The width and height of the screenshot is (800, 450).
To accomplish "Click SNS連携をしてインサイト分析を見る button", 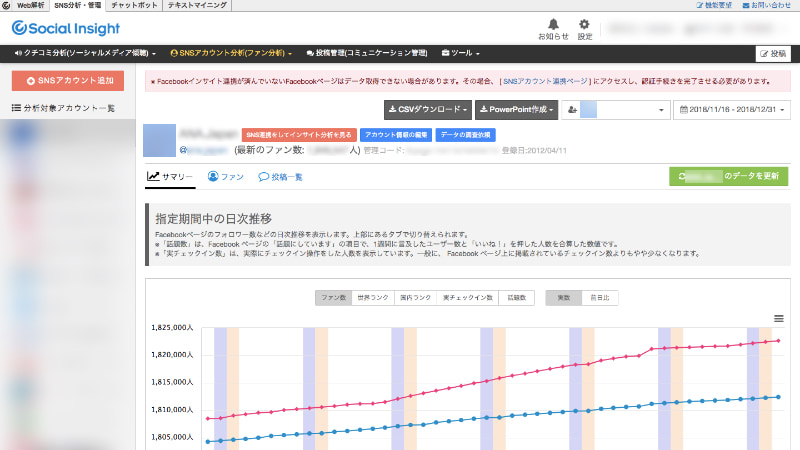I will [x=299, y=135].
